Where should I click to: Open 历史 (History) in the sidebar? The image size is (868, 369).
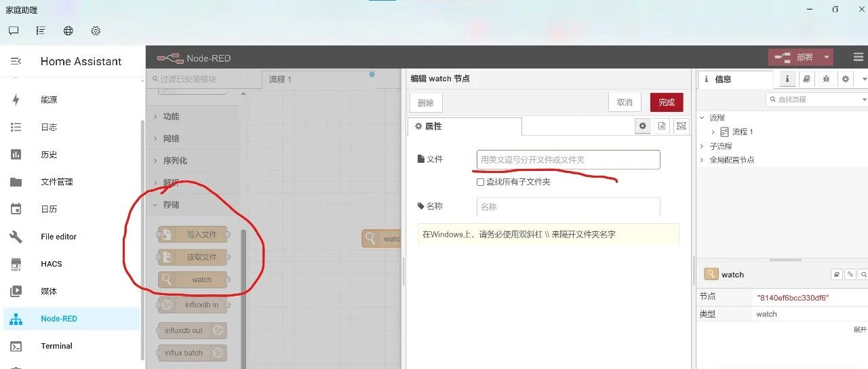[71, 155]
